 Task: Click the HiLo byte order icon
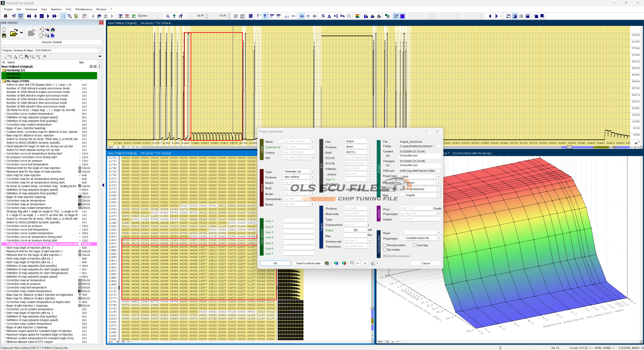(x=287, y=16)
